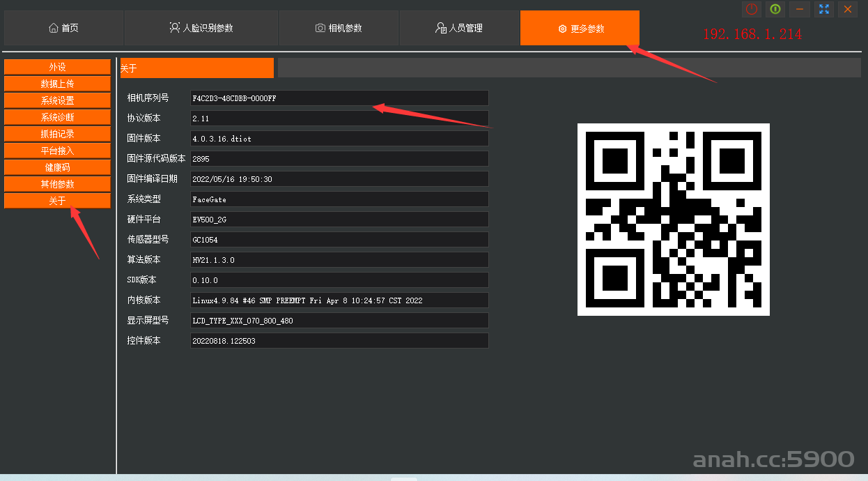Open the 其他参数 section
Image resolution: width=868 pixels, height=481 pixels.
click(x=57, y=184)
